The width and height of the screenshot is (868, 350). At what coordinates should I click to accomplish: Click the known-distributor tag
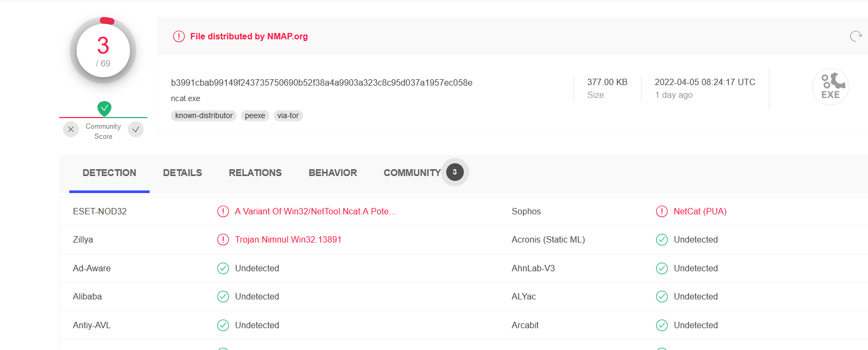pyautogui.click(x=204, y=115)
